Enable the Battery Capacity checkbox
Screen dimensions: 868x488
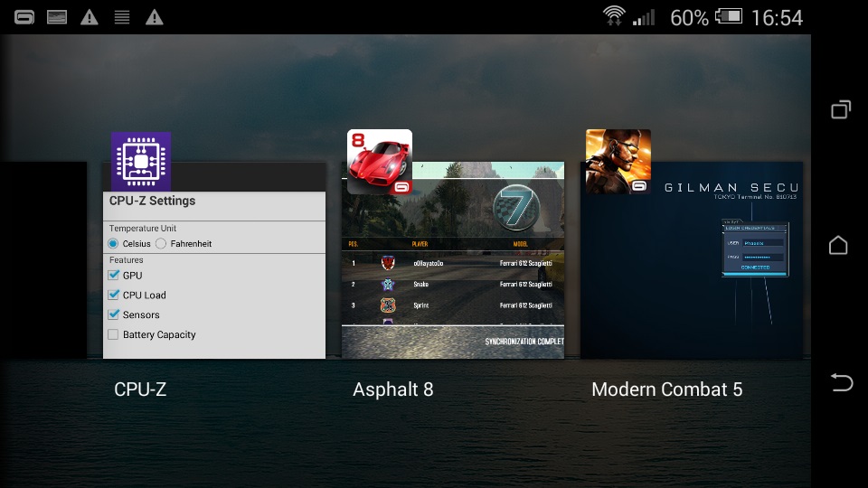tap(113, 335)
